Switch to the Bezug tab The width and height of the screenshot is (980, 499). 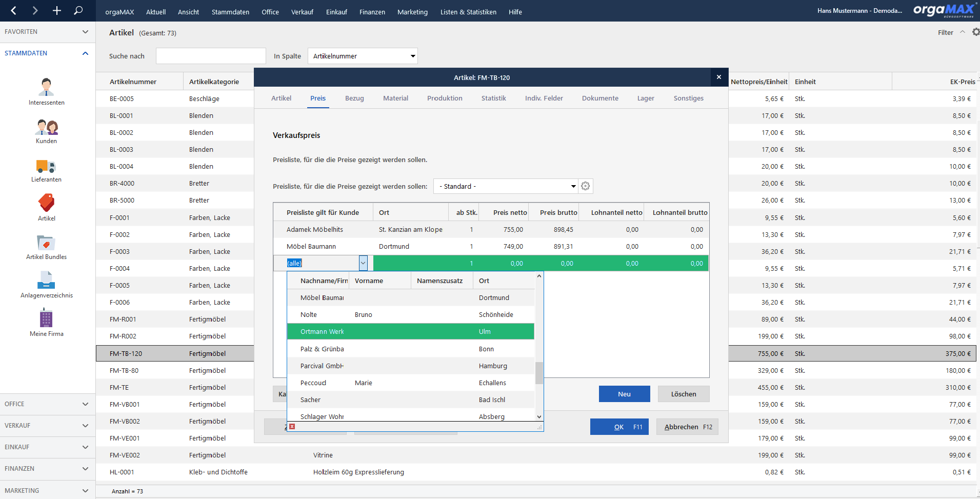pos(354,98)
